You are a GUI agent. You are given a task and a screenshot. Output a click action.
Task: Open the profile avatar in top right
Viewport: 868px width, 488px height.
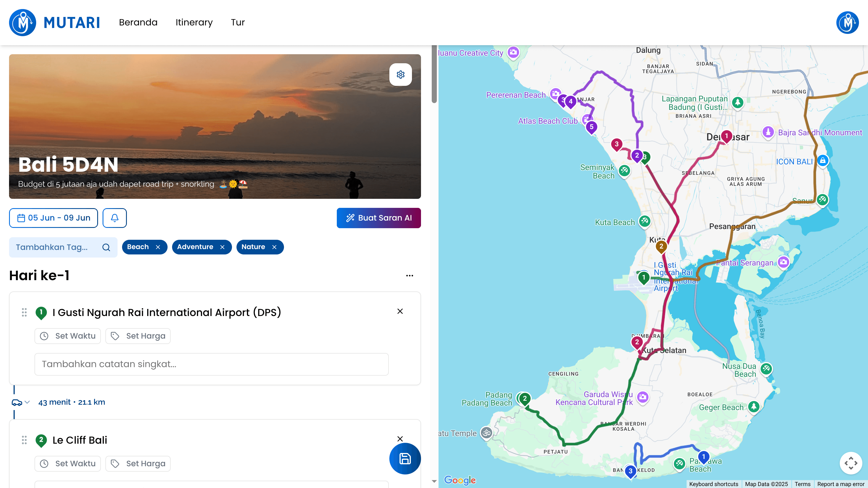click(847, 23)
